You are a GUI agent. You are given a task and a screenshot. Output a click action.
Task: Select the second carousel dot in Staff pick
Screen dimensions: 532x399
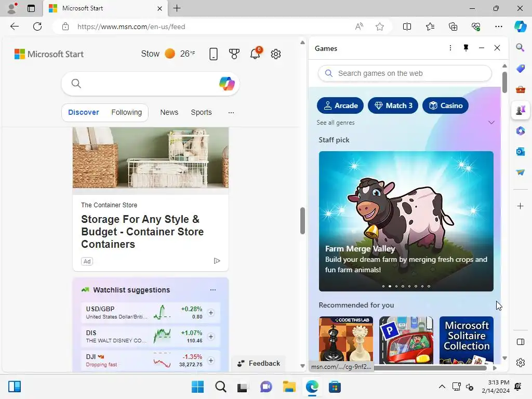390,286
